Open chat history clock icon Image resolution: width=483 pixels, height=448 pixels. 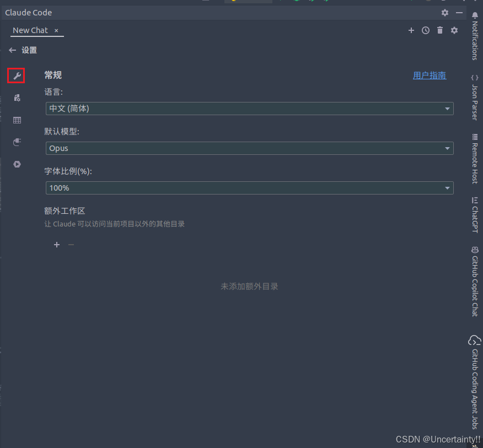[426, 30]
